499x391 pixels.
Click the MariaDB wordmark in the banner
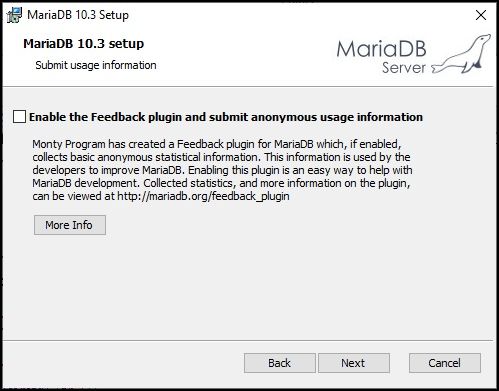point(381,49)
